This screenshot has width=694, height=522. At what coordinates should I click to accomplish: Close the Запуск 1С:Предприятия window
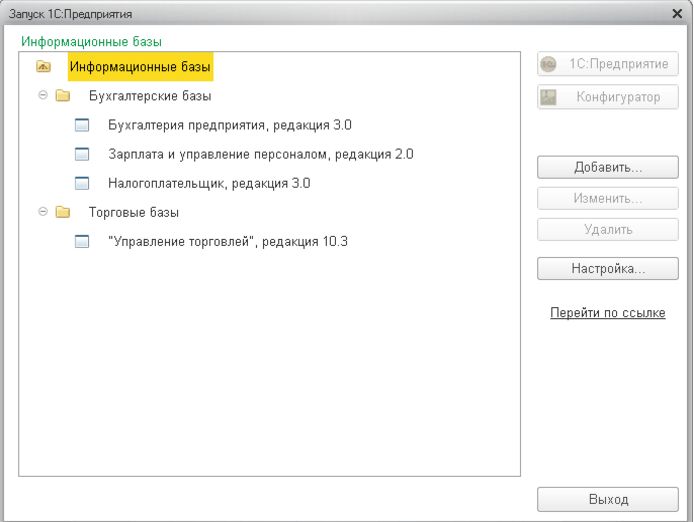pyautogui.click(x=677, y=14)
